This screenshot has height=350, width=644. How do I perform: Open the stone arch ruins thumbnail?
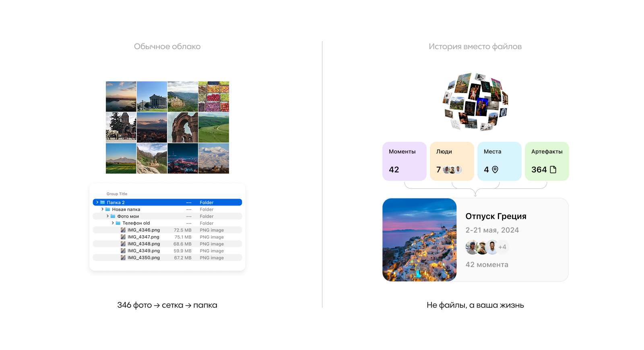[x=183, y=127]
